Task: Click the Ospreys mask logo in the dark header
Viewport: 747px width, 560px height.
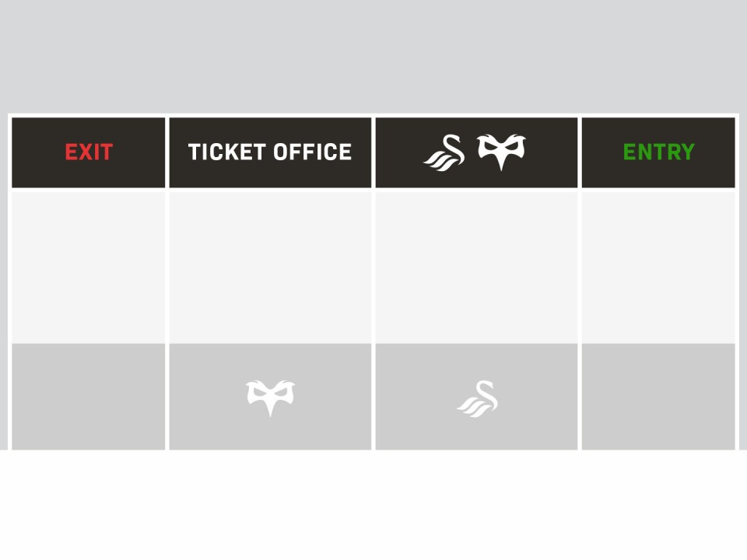Action: point(501,151)
